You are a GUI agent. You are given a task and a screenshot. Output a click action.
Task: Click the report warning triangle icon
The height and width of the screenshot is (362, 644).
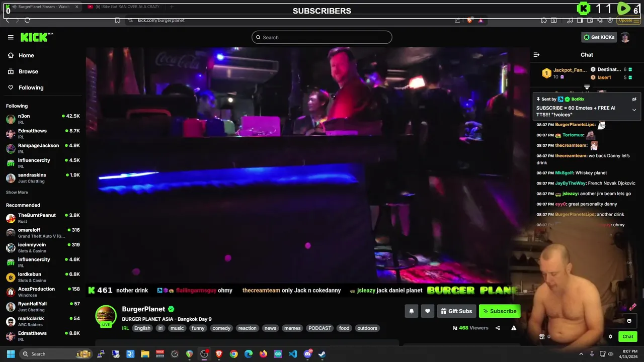(514, 328)
